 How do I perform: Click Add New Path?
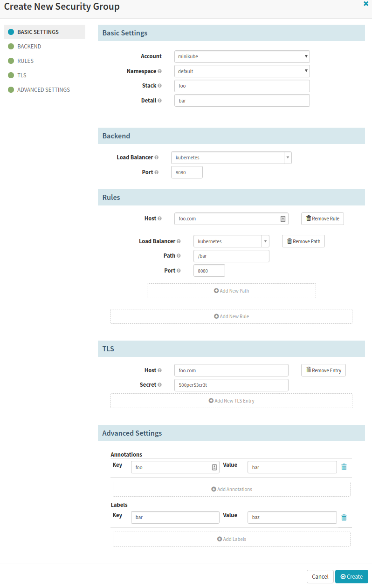pyautogui.click(x=231, y=291)
